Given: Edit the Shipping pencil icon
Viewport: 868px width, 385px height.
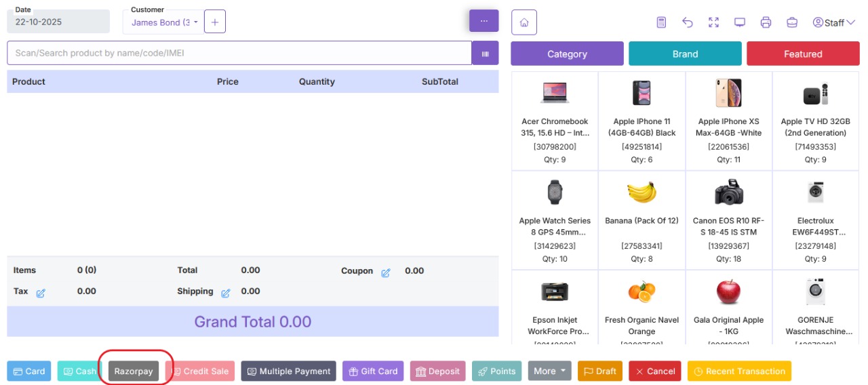Looking at the screenshot, I should [x=226, y=293].
